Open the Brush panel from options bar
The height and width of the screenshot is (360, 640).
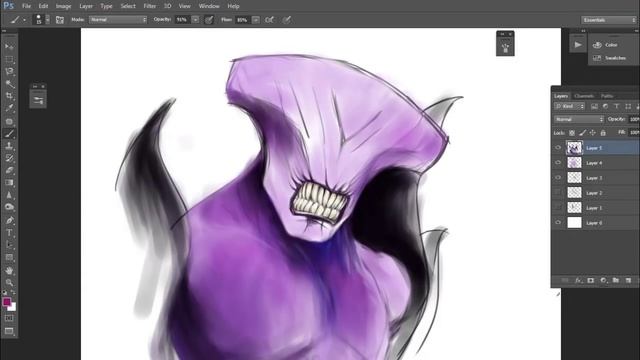coord(60,20)
